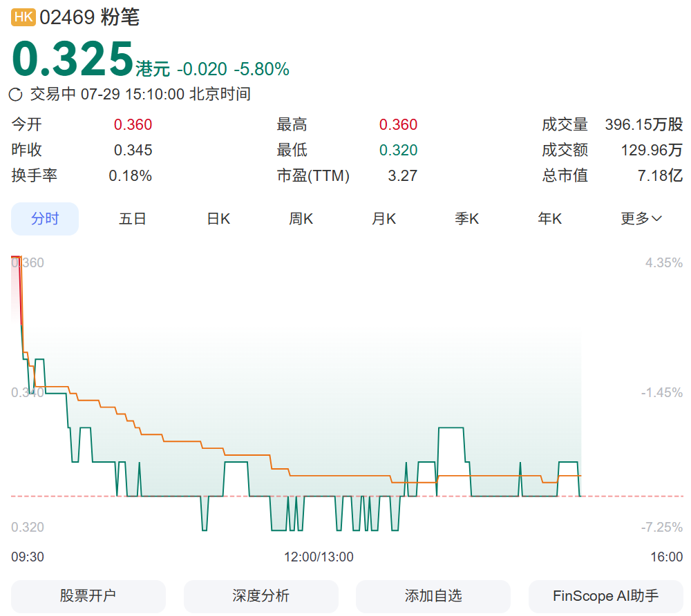Launch the FinScope AI助手 button
The width and height of the screenshot is (691, 616).
click(606, 596)
